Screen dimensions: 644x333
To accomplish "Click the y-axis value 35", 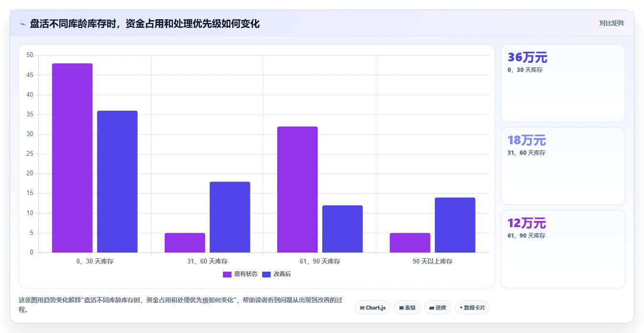I will (x=30, y=115).
